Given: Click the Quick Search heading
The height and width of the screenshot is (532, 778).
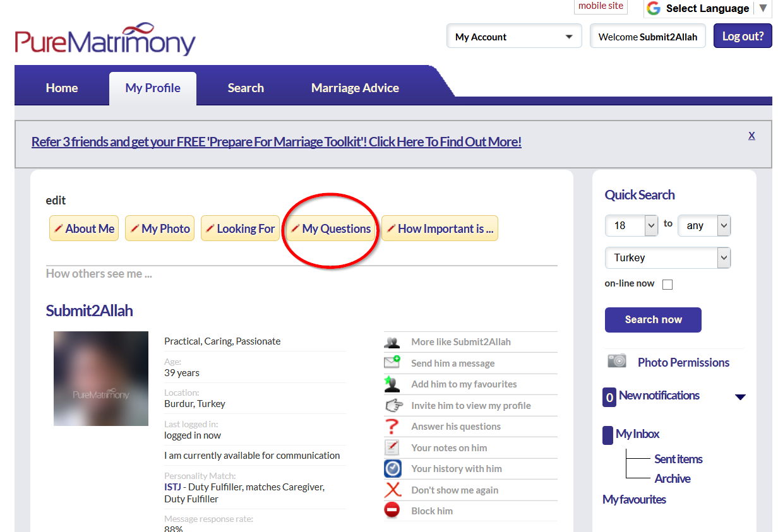Looking at the screenshot, I should pos(640,194).
